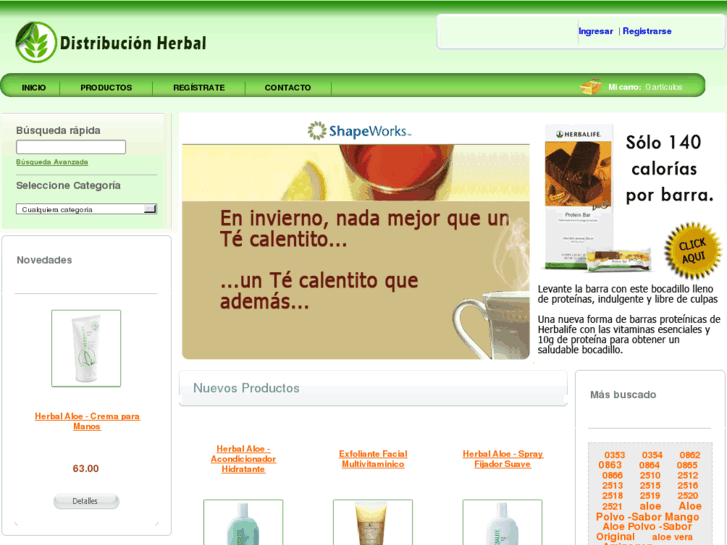Click the Nuevos Productos heading
Image resolution: width=727 pixels, height=545 pixels.
pyautogui.click(x=246, y=388)
